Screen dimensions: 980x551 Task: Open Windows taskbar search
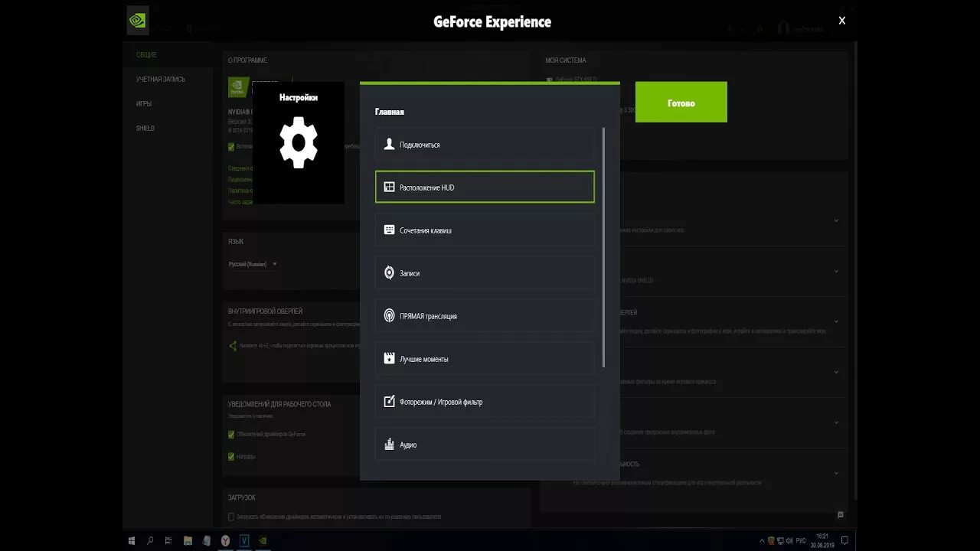pyautogui.click(x=150, y=540)
